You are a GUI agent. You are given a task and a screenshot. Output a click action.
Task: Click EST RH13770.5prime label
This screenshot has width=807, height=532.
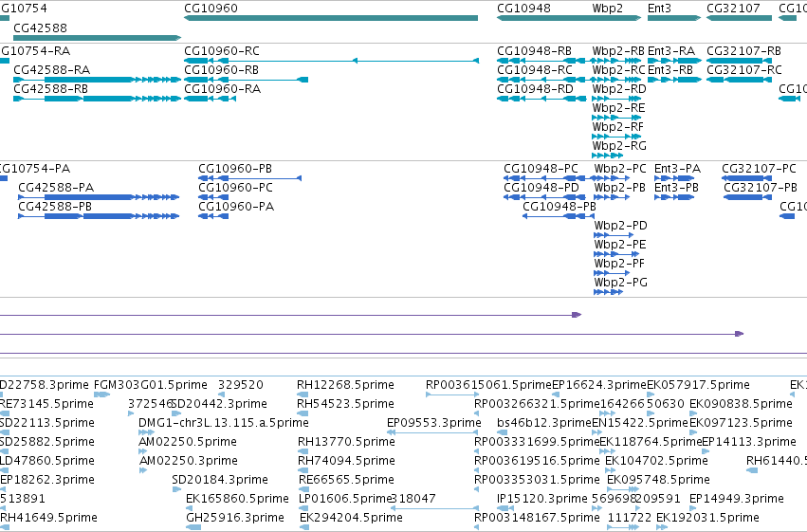point(346,442)
